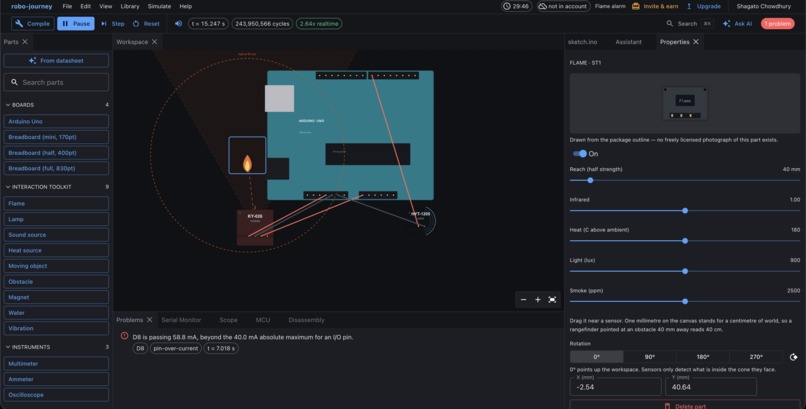This screenshot has width=806, height=409.
Task: Open the Disassembly tab
Action: pos(306,320)
